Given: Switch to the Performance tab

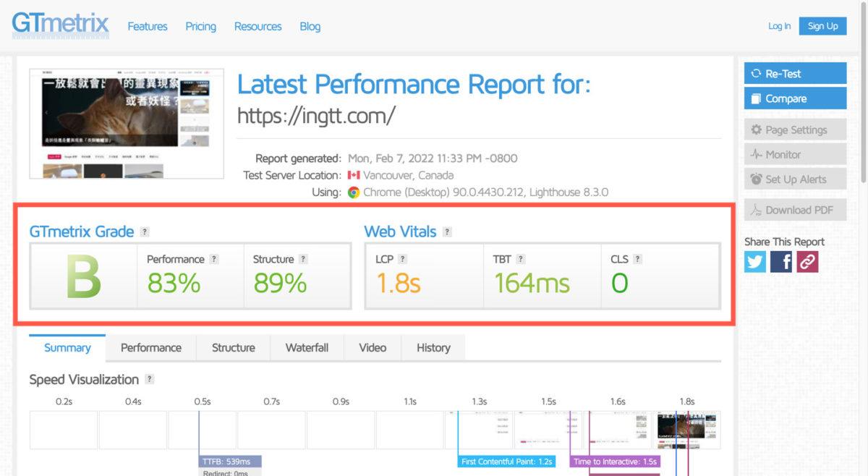Looking at the screenshot, I should click(x=151, y=347).
